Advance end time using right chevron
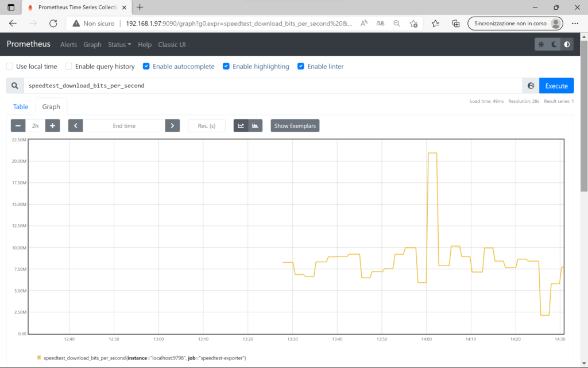Screen dimensions: 588x368 [x=172, y=125]
